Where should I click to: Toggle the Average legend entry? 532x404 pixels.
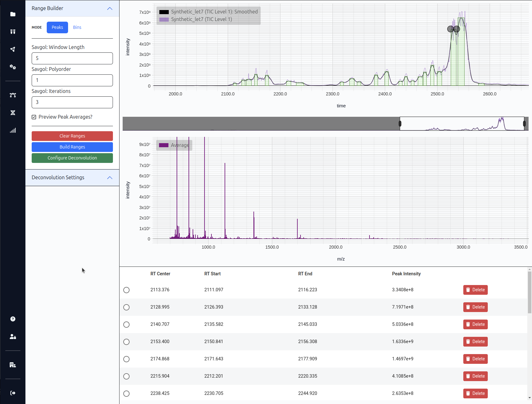point(174,145)
